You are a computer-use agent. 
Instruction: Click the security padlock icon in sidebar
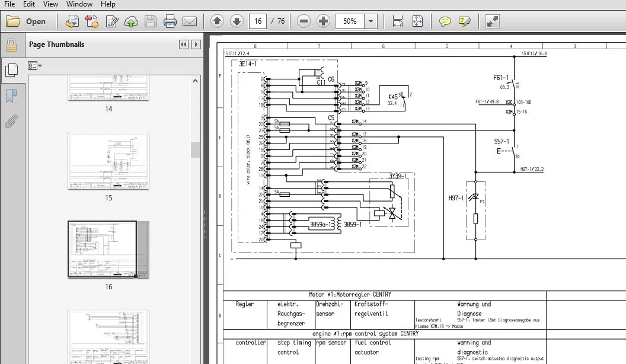(x=11, y=45)
